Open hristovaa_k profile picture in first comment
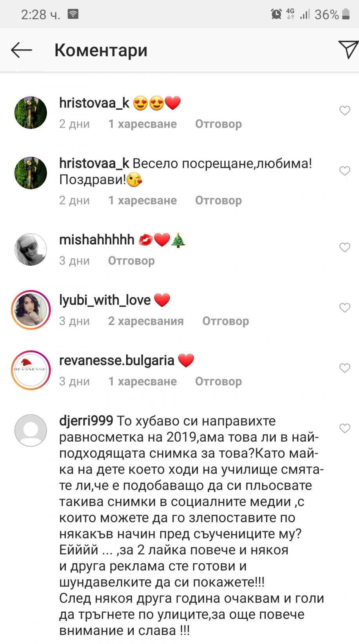 [x=31, y=112]
